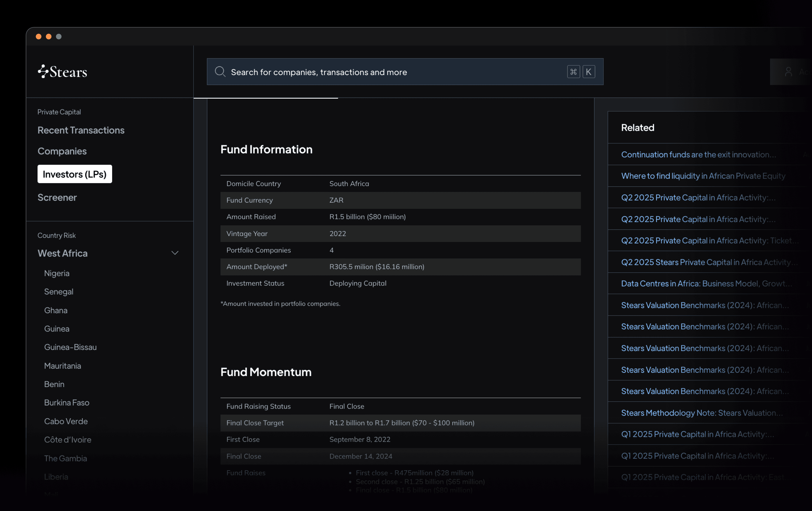Click Final Close fund raising status value
Screen dimensions: 812x511
347,406
